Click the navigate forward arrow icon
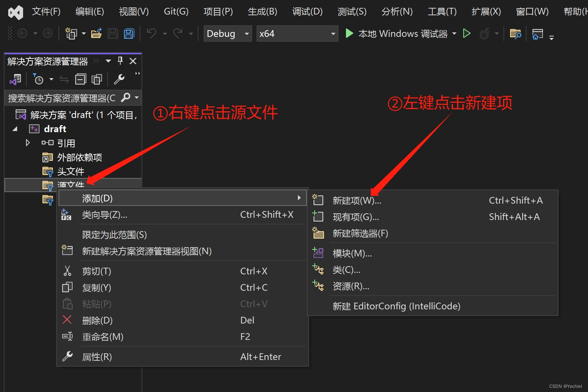Image resolution: width=588 pixels, height=392 pixels. [48, 34]
